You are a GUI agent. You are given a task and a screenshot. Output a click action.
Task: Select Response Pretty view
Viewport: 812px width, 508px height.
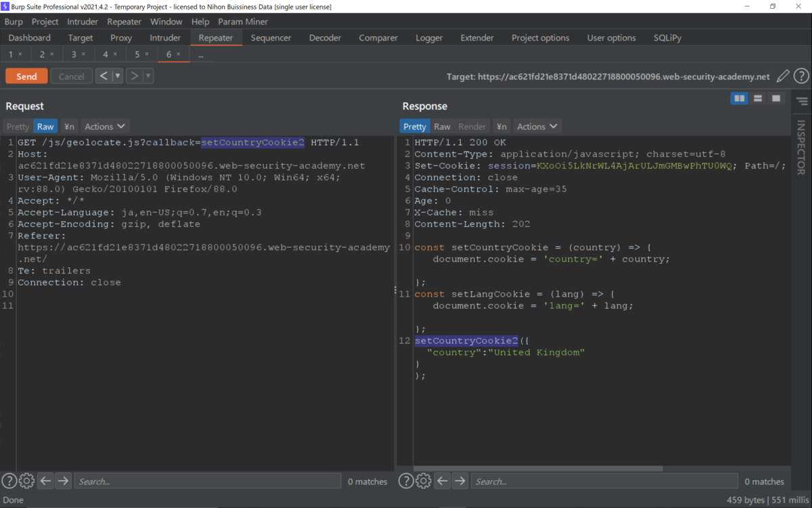415,127
